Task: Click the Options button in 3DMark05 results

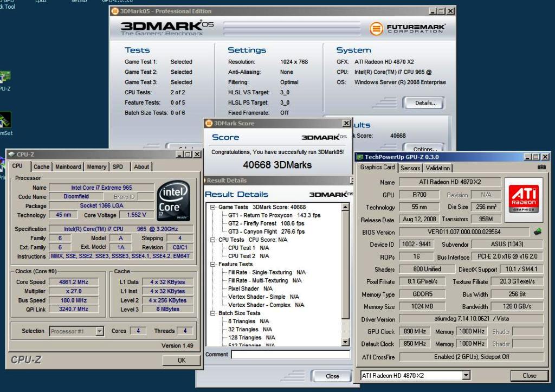Action: click(425, 148)
